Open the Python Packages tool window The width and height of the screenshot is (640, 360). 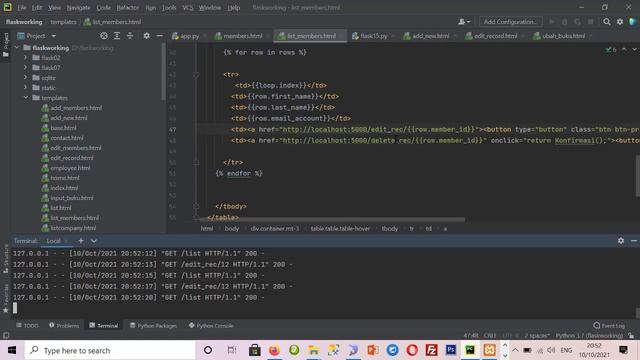[153, 325]
